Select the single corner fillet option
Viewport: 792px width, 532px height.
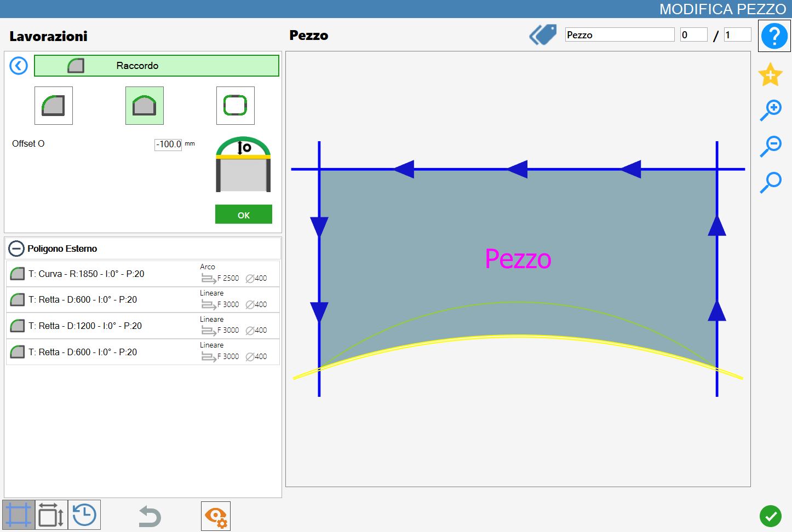[x=54, y=106]
